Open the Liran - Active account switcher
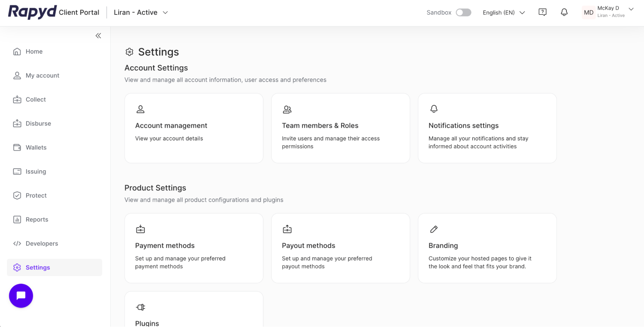Image resolution: width=644 pixels, height=327 pixels. pos(140,12)
